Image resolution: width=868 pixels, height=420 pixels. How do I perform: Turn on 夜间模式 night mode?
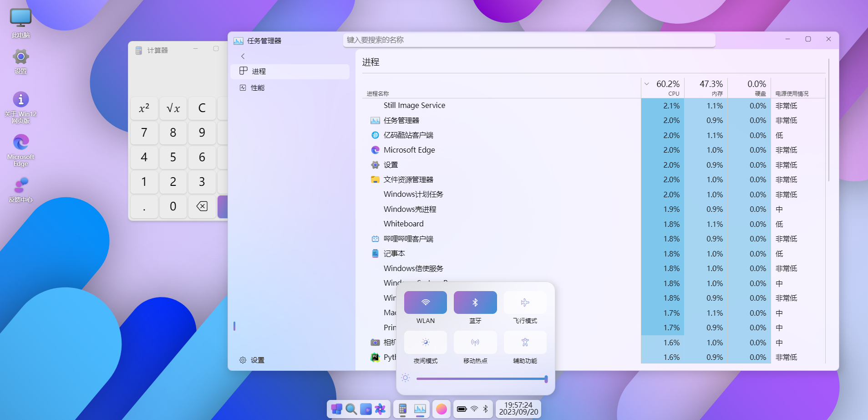click(426, 342)
